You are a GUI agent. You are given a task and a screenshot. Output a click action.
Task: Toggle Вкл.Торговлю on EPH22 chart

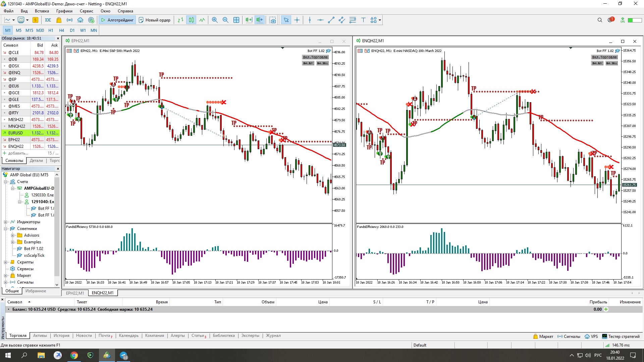pyautogui.click(x=315, y=57)
